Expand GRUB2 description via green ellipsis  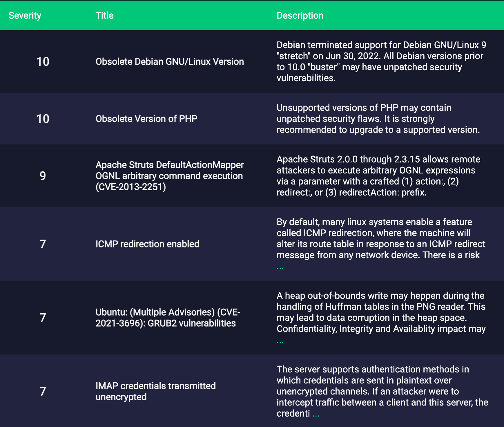pyautogui.click(x=280, y=342)
